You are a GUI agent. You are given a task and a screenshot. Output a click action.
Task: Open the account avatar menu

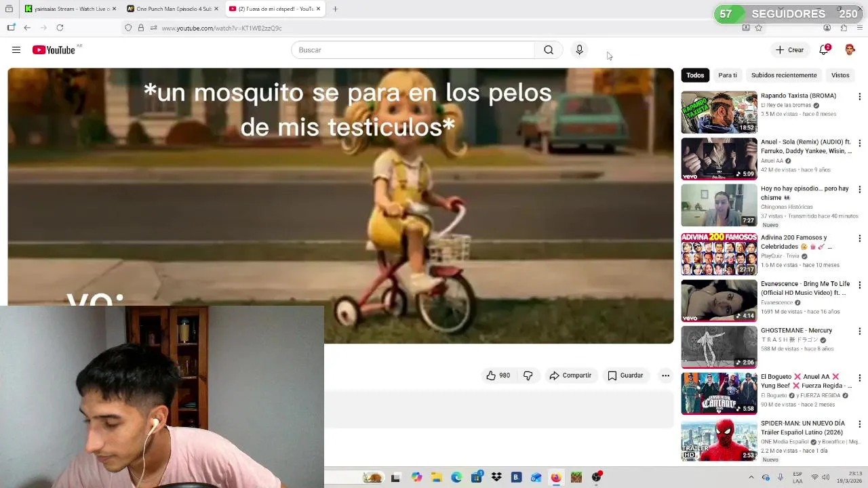[x=850, y=49]
